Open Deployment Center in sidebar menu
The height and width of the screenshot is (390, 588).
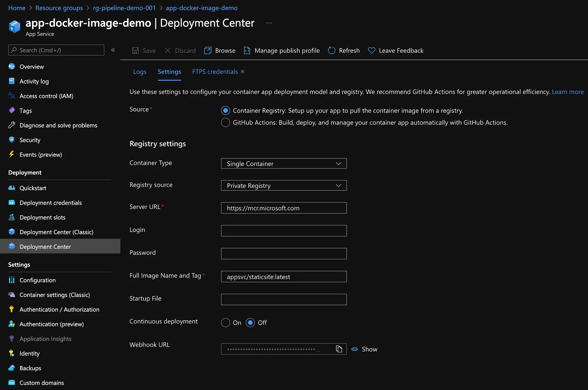[x=60, y=247]
